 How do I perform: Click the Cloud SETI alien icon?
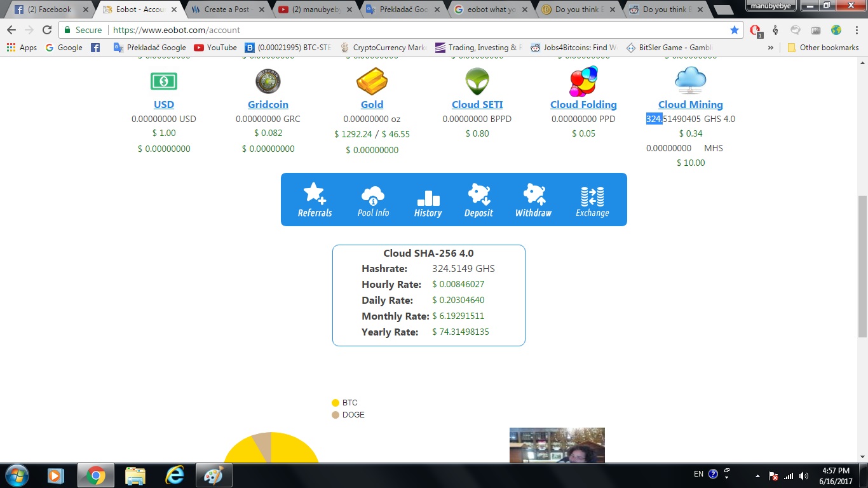pyautogui.click(x=477, y=81)
